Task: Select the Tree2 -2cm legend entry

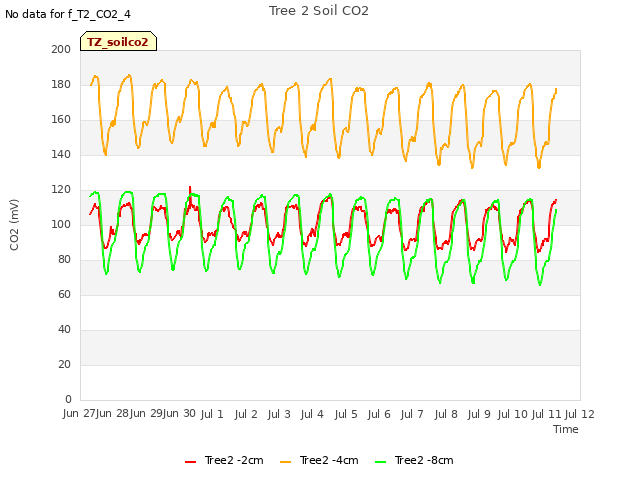Action: click(x=224, y=460)
